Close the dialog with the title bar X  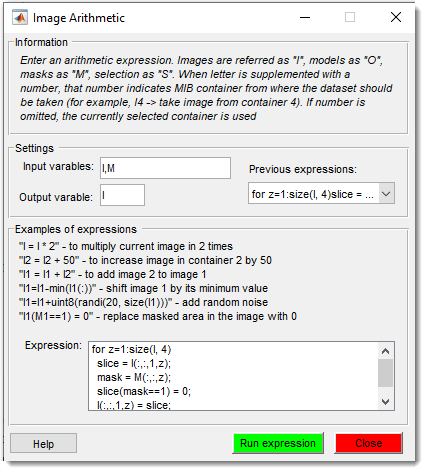[x=396, y=17]
